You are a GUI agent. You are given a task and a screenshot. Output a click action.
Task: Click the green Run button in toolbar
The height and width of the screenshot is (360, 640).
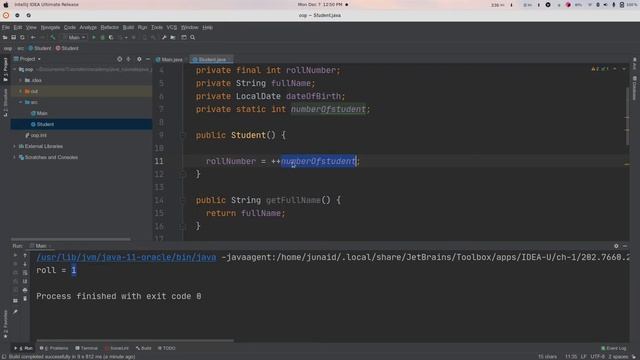click(x=93, y=38)
